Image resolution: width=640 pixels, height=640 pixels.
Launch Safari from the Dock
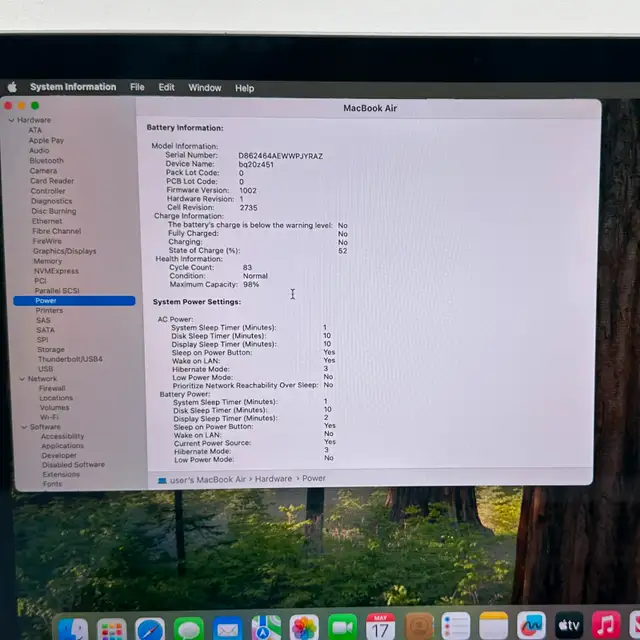(150, 629)
